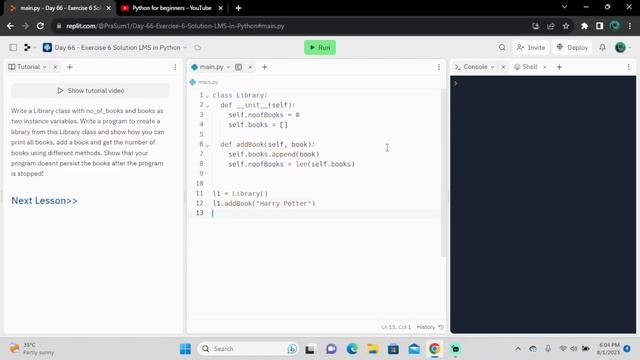
Task: Reload the page
Action: [x=40, y=26]
